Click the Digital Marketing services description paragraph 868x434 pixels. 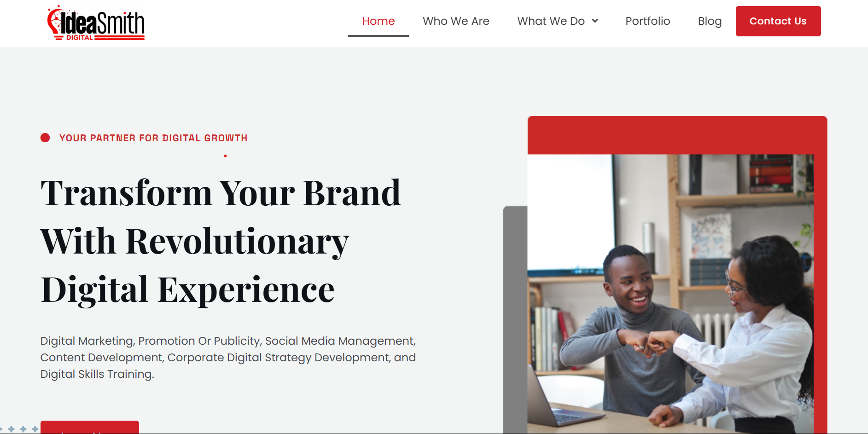pyautogui.click(x=228, y=357)
